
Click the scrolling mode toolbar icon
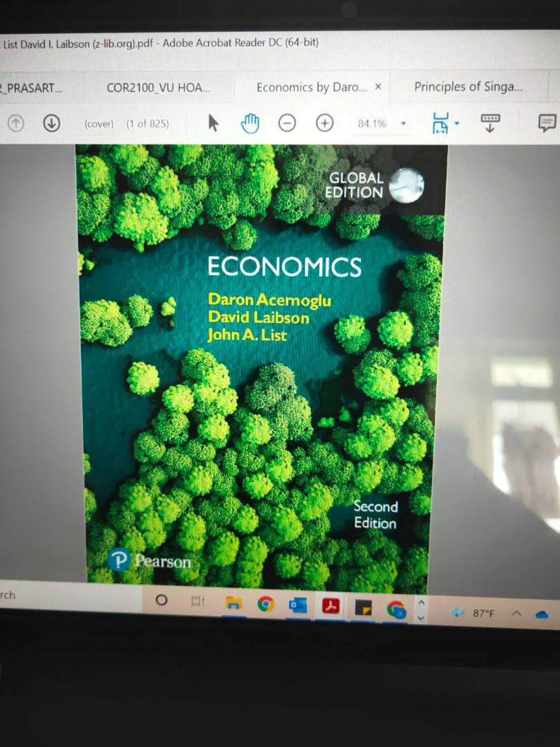point(490,122)
